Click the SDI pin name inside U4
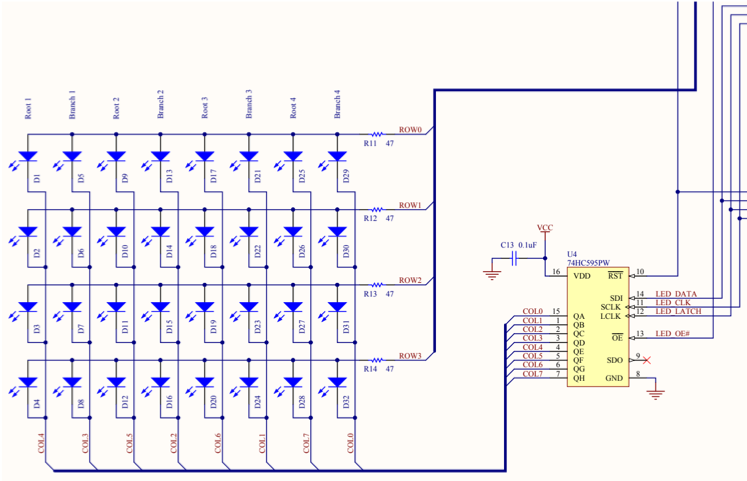 (616, 298)
